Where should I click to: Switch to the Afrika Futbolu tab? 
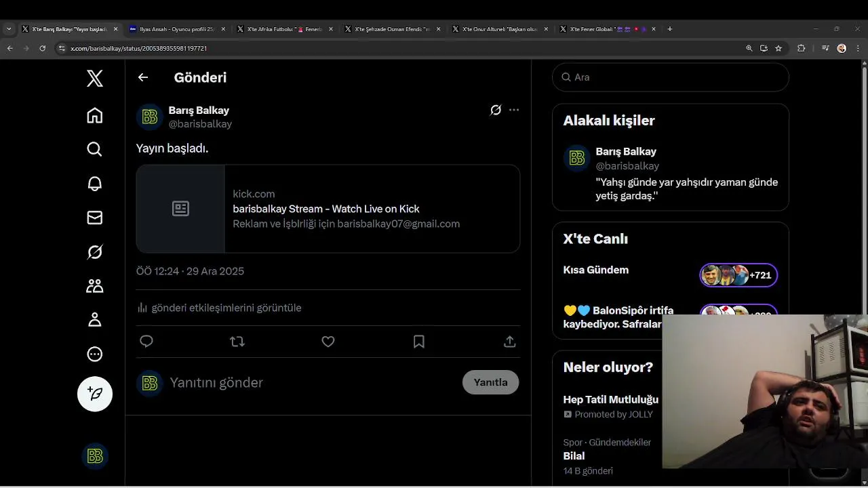pyautogui.click(x=283, y=29)
